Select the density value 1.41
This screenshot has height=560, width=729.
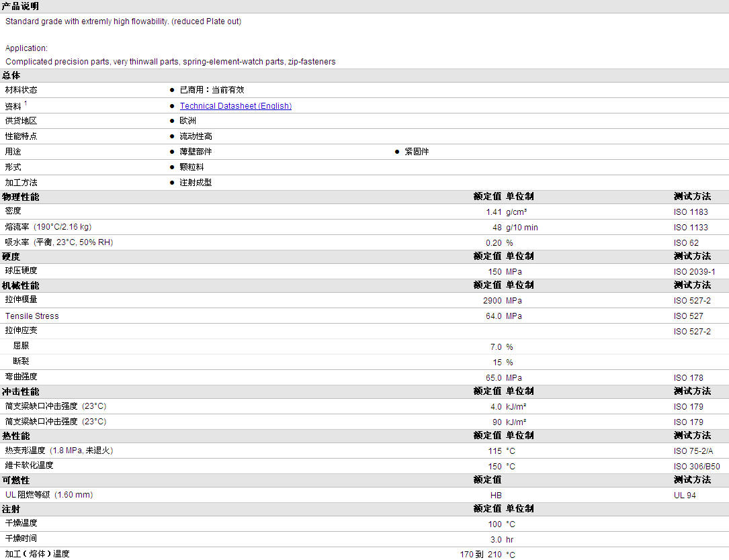pos(494,212)
